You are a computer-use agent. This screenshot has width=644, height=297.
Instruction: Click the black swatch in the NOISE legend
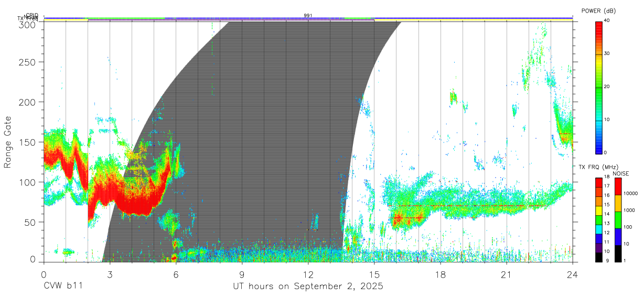(x=618, y=254)
